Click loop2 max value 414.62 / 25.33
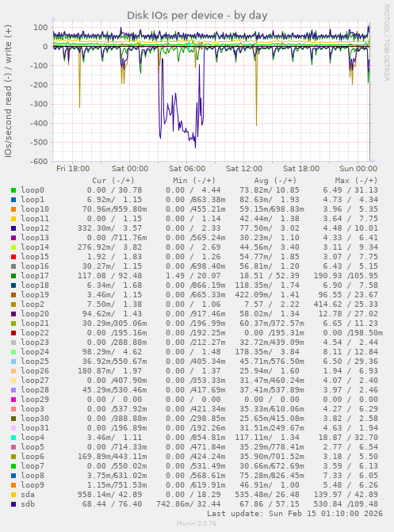Viewport: 394px width, 532px height. click(x=346, y=304)
